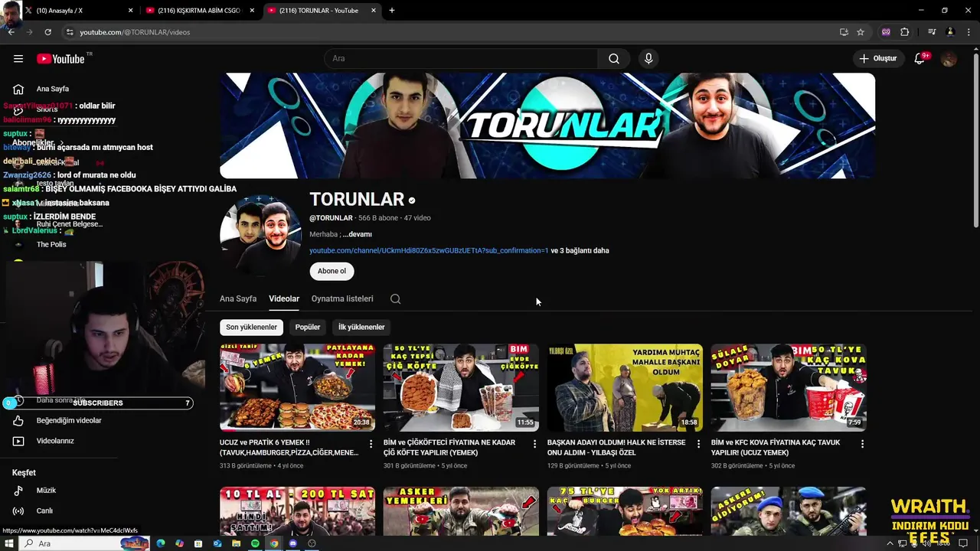This screenshot has width=980, height=551.
Task: Open Discord from the taskbar
Action: (x=292, y=543)
